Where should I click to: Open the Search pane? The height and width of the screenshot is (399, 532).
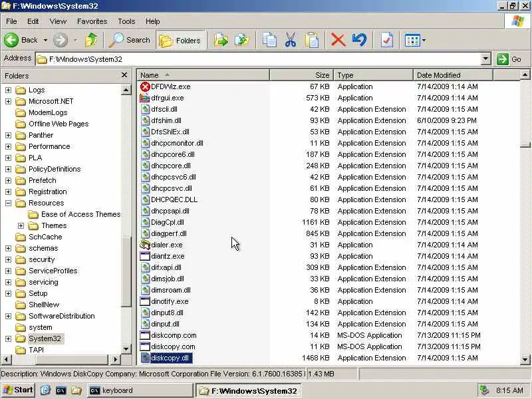click(x=129, y=40)
